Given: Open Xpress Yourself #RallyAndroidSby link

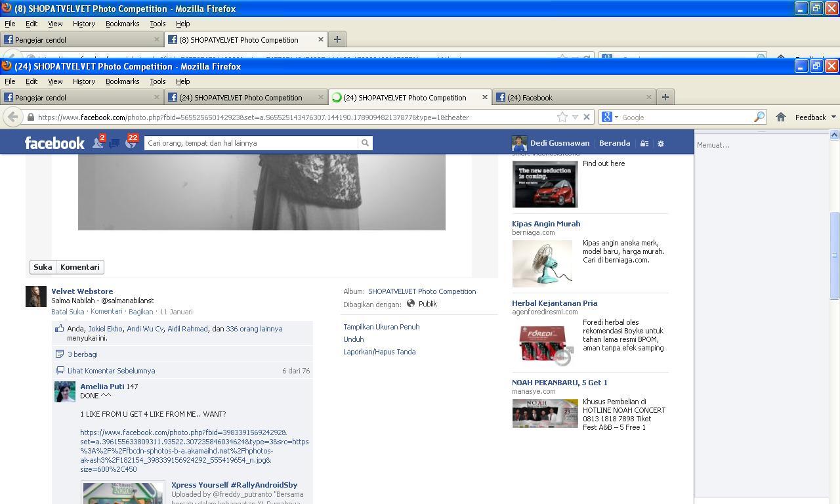Looking at the screenshot, I should pos(234,485).
